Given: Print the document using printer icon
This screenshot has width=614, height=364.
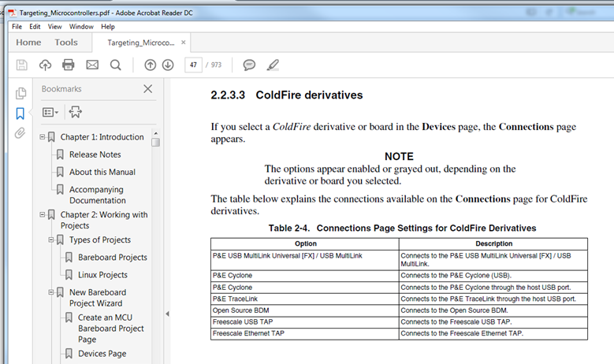Looking at the screenshot, I should tap(69, 65).
